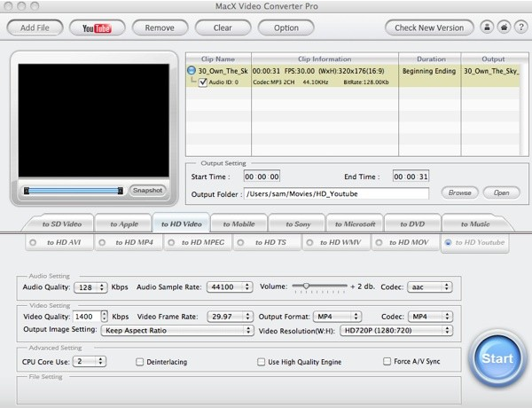532x408 pixels.
Task: Select to HD TS radio option
Action: pos(240,243)
